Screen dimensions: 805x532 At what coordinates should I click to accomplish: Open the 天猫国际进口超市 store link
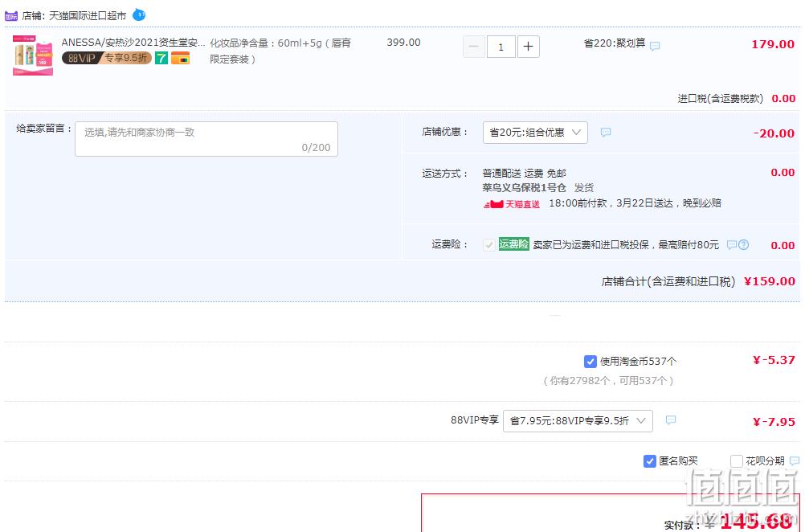[x=88, y=15]
